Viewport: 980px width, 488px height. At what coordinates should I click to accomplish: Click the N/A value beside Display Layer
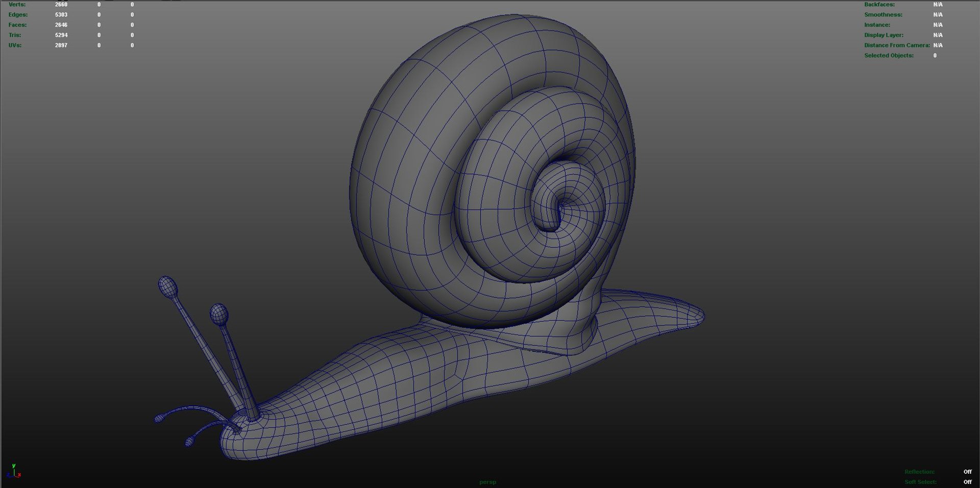(938, 35)
